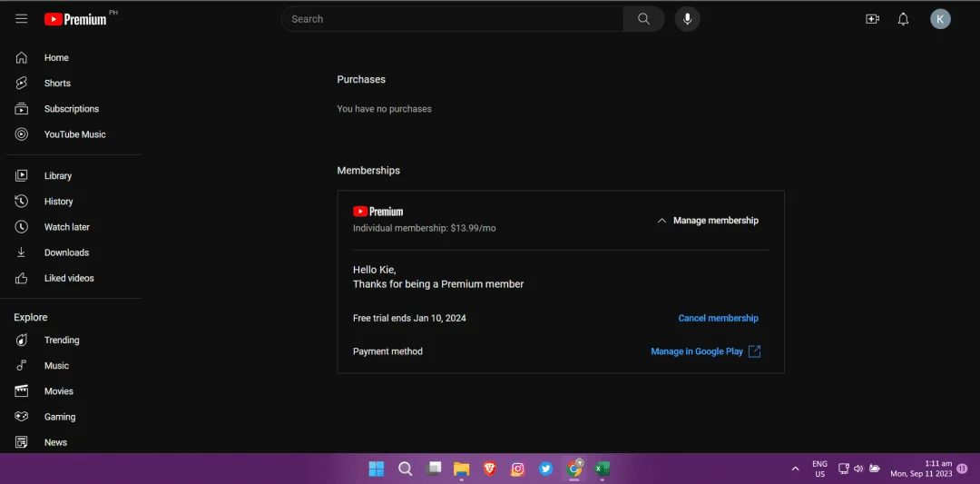This screenshot has width=980, height=484.
Task: Click the Memberships heading
Action: 368,171
